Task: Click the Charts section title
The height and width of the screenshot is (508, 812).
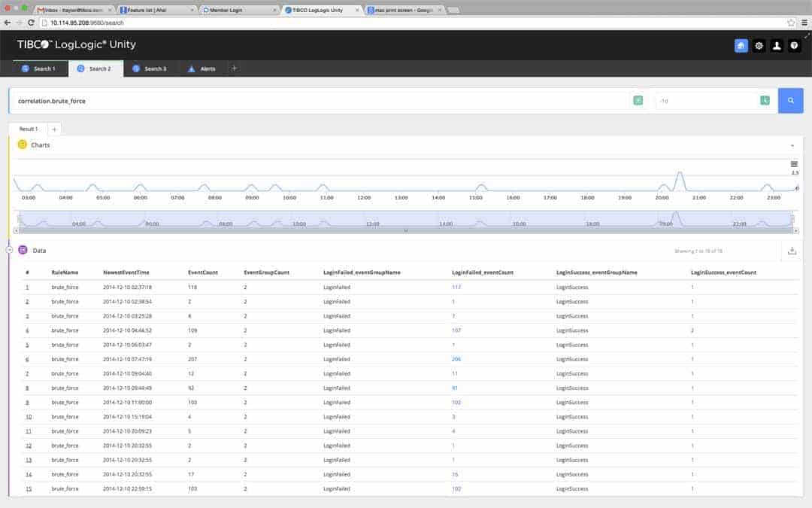Action: tap(41, 145)
